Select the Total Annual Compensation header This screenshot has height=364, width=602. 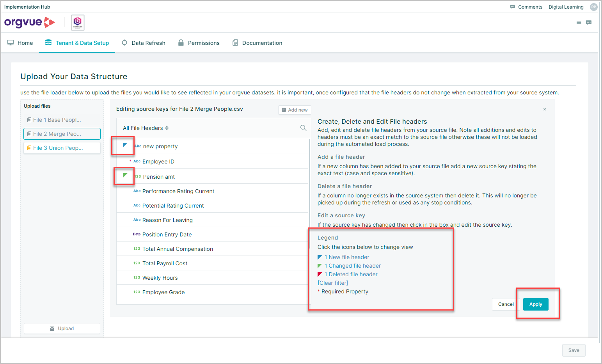(212, 249)
